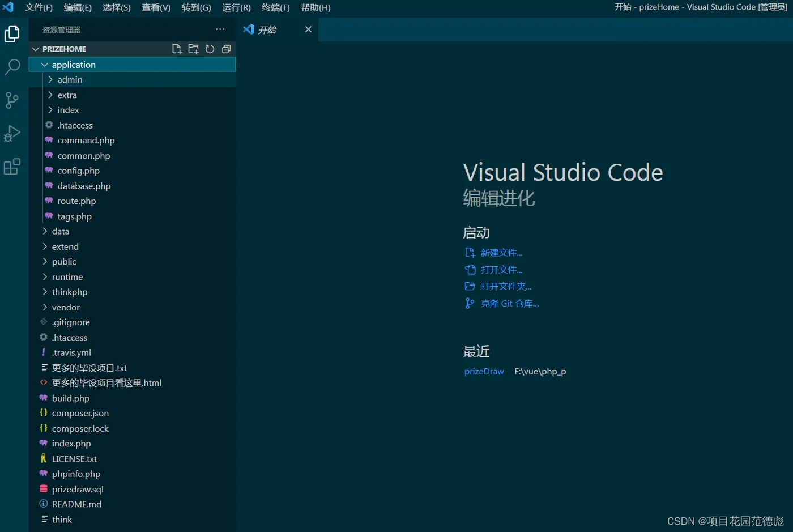Viewport: 793px width, 532px height.
Task: Open 更多的毕设项目看这里.html file
Action: (132, 383)
